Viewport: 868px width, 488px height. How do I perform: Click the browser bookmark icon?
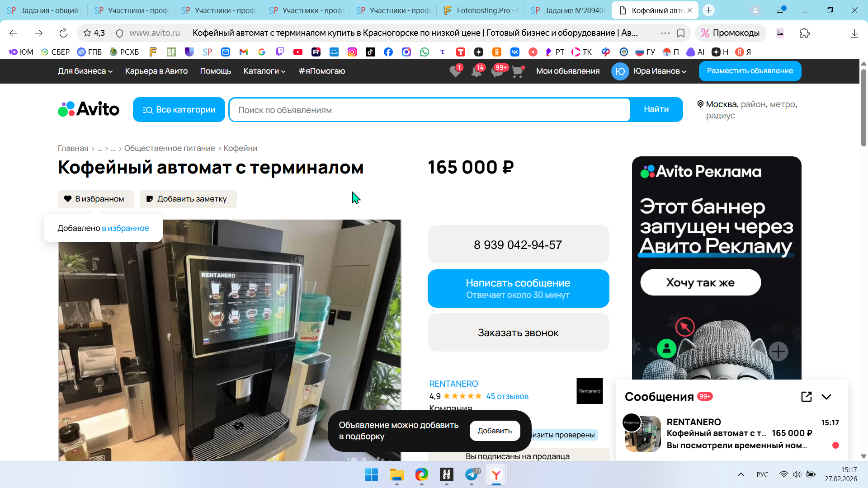tap(681, 33)
